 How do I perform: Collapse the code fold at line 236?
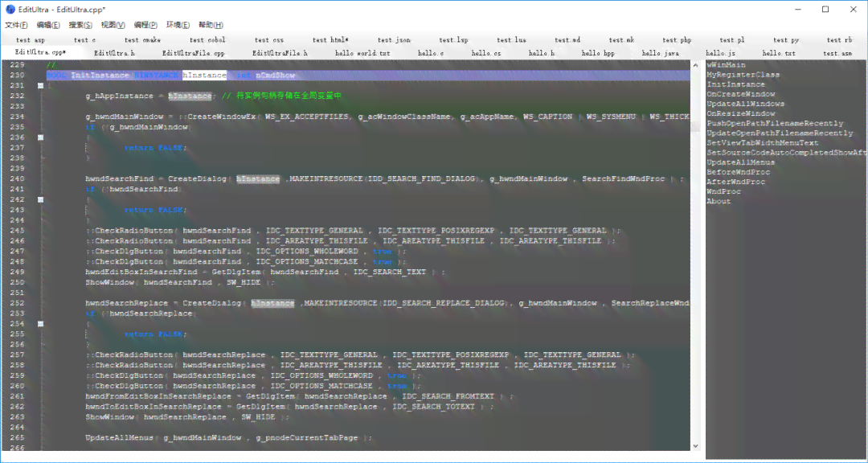[40, 137]
